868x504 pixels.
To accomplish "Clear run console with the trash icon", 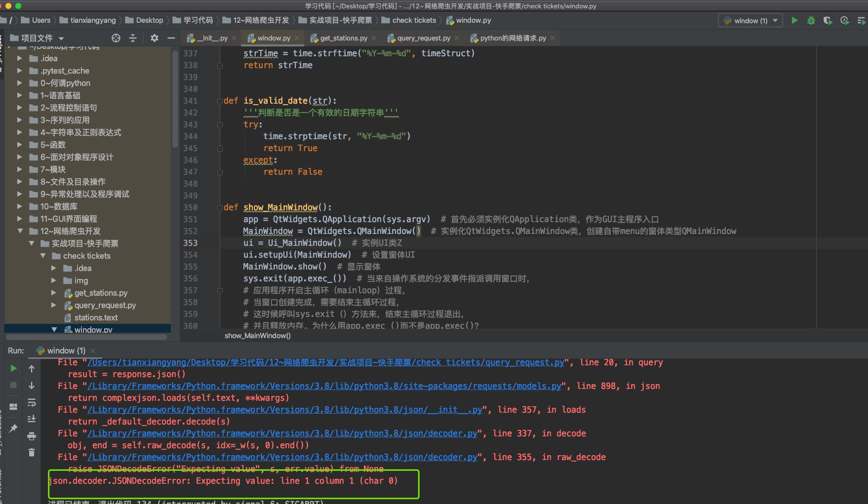I will pyautogui.click(x=32, y=452).
